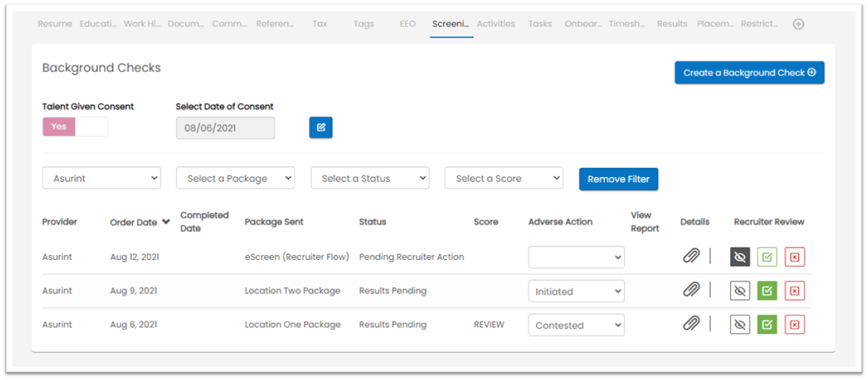This screenshot has width=868, height=380.
Task: Open Adverse Action dropdown showing Contested
Action: pos(576,325)
